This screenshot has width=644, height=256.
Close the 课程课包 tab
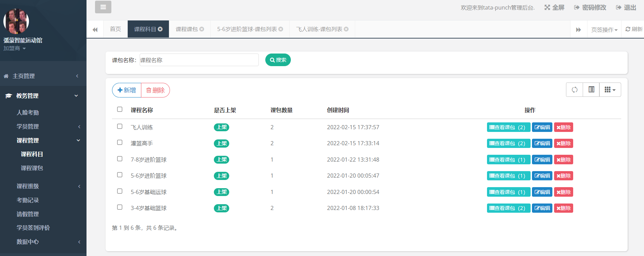(x=202, y=29)
